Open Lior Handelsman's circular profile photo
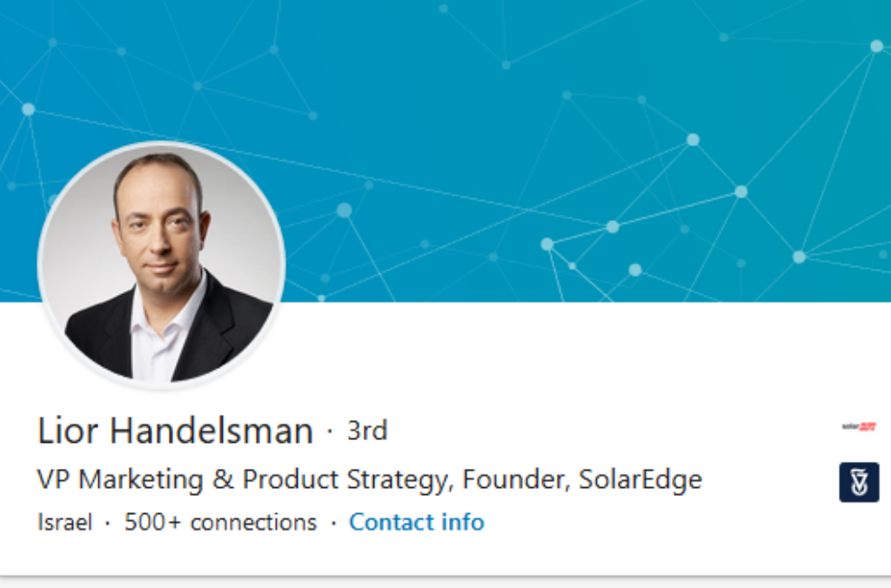The height and width of the screenshot is (588, 891). pos(162,264)
